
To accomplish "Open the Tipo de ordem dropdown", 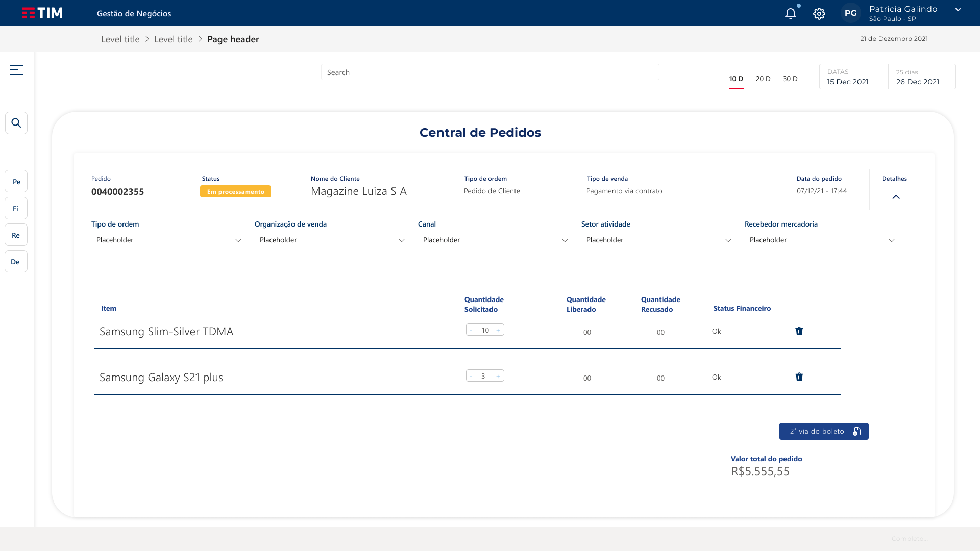I will [169, 240].
